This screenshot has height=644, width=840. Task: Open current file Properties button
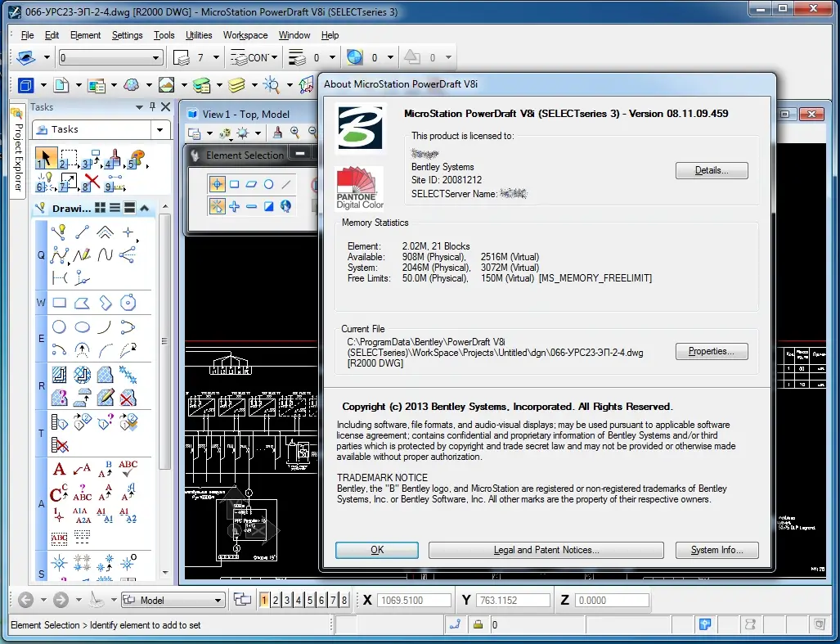coord(712,351)
